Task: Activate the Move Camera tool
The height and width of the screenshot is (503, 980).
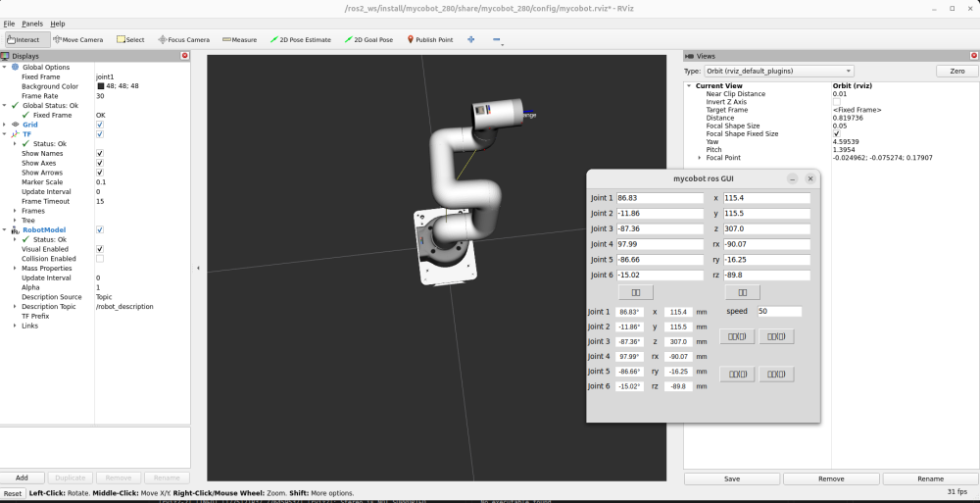Action: [78, 39]
